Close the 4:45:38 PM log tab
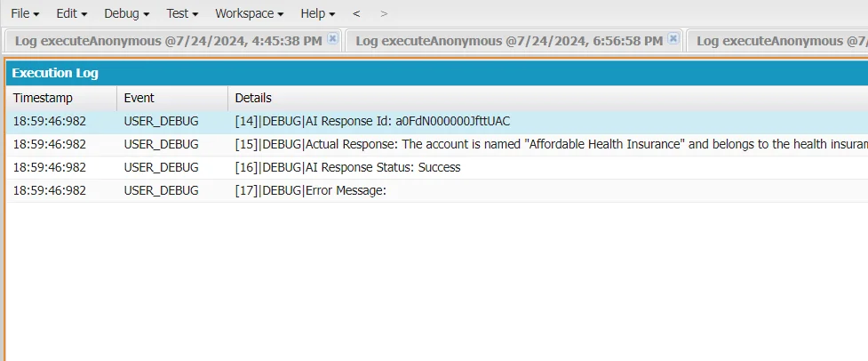This screenshot has width=868, height=361. pyautogui.click(x=332, y=39)
